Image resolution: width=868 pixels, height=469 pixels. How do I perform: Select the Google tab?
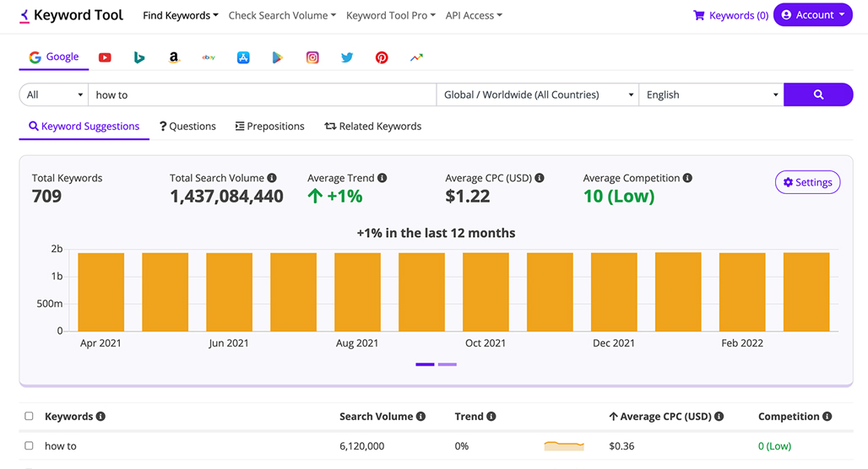54,57
